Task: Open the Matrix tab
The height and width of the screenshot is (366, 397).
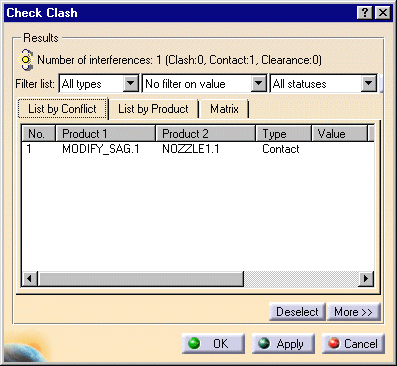Action: (x=224, y=109)
